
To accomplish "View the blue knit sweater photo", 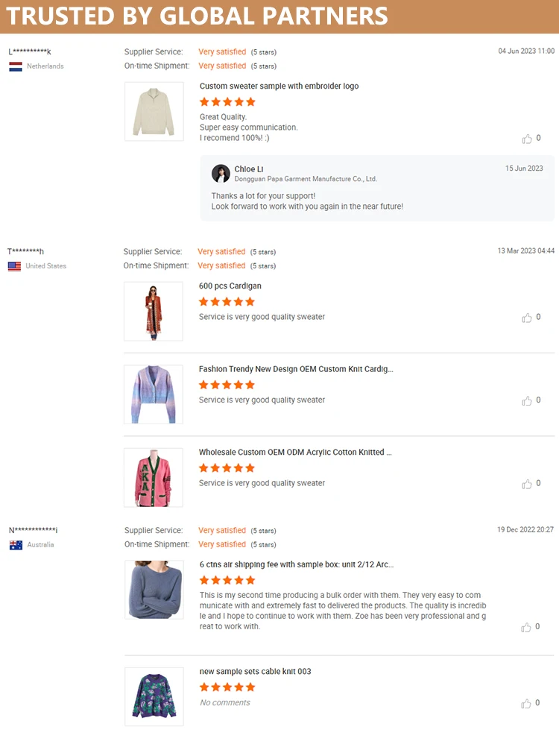I will (154, 590).
